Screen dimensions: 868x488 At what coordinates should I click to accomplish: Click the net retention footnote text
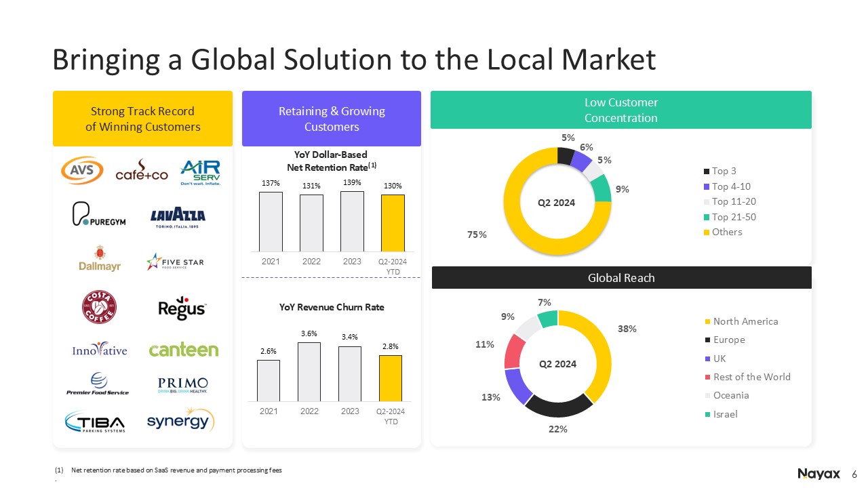(176, 470)
